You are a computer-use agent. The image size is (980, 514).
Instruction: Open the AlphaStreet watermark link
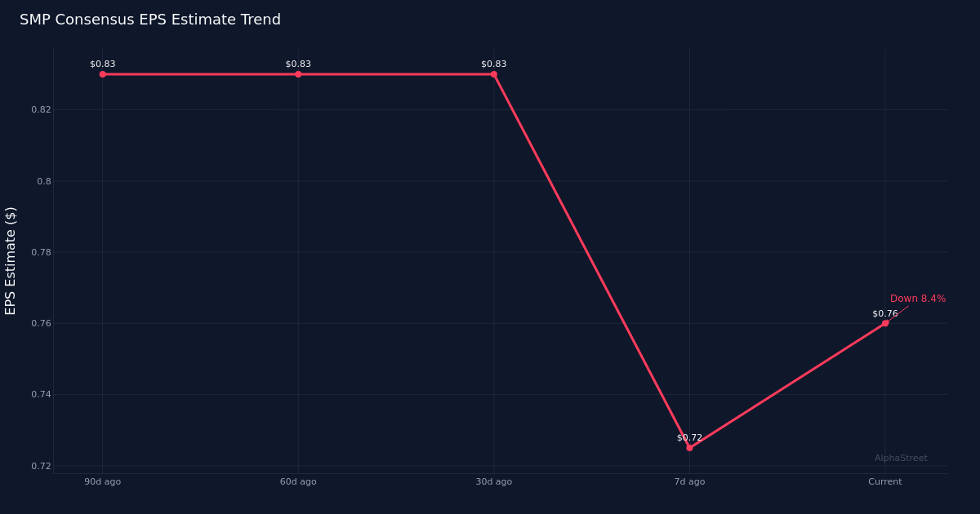[x=901, y=459]
